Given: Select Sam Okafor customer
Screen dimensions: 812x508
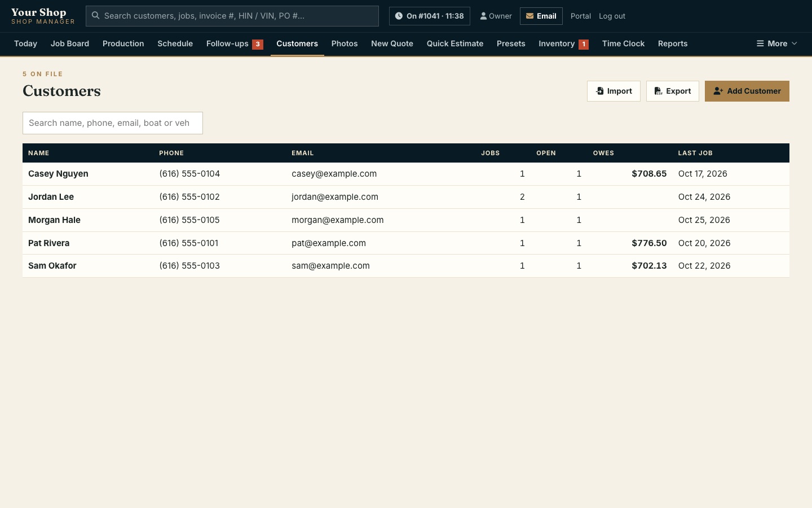Looking at the screenshot, I should pyautogui.click(x=52, y=266).
